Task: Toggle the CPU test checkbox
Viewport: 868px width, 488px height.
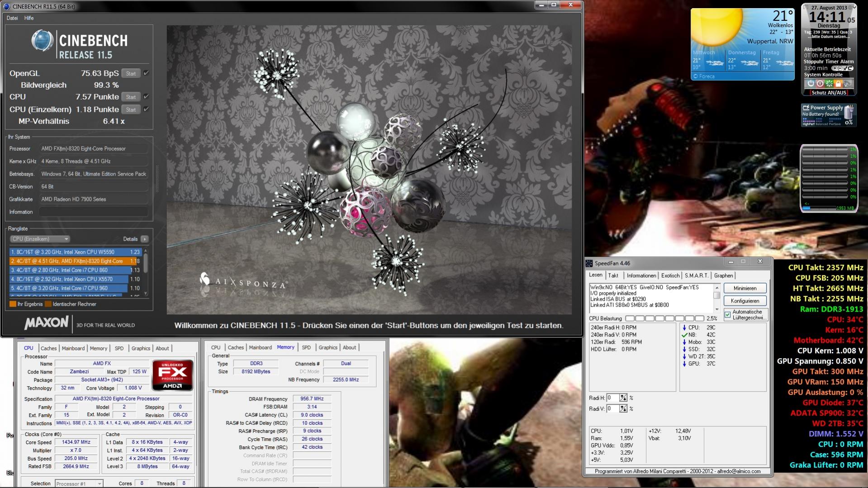Action: (146, 96)
